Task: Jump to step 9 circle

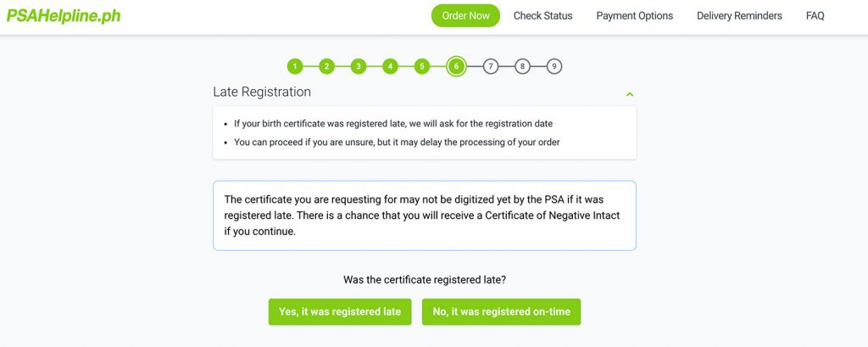Action: click(x=554, y=66)
